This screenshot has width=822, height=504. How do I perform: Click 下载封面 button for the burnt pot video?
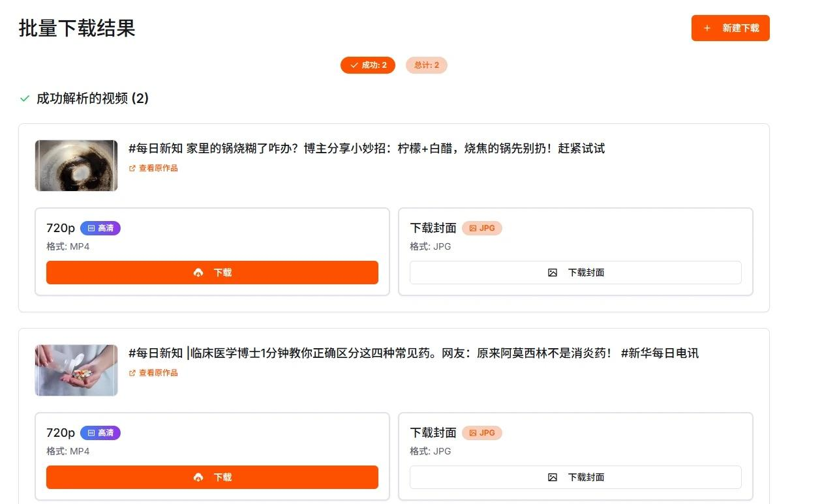click(x=575, y=273)
